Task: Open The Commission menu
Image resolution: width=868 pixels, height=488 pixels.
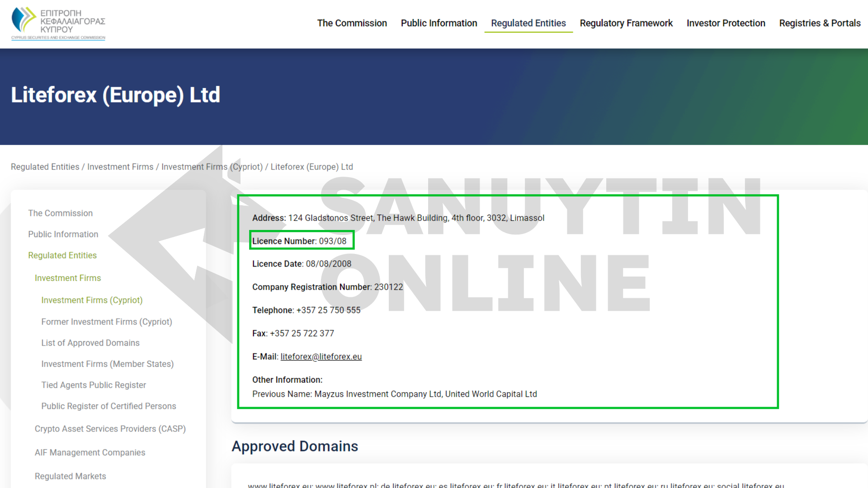Action: [x=353, y=23]
